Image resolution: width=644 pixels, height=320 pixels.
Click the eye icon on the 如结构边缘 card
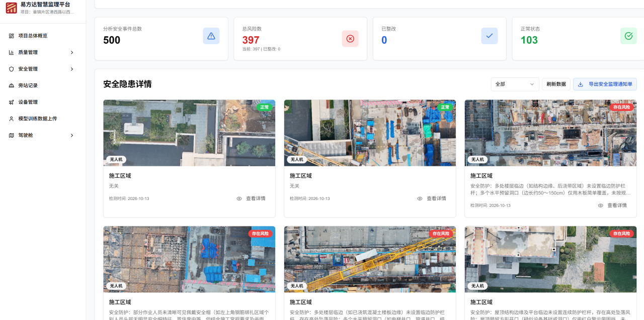[600, 205]
